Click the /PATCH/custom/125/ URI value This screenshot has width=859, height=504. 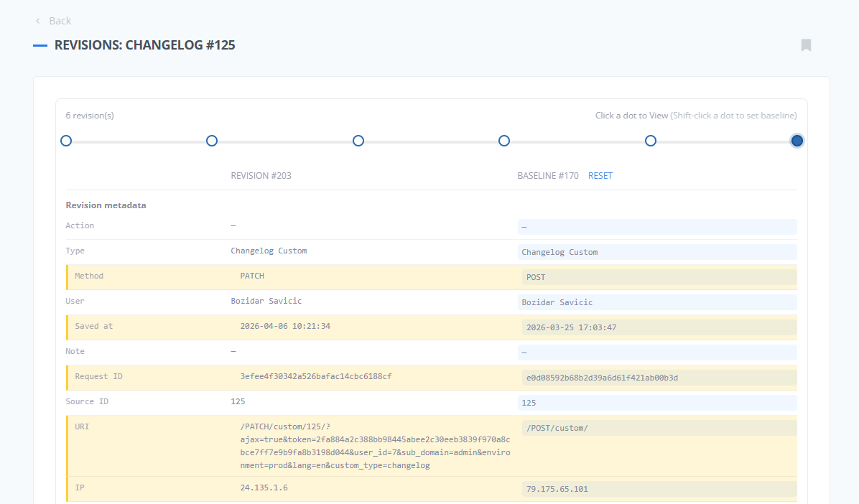375,446
